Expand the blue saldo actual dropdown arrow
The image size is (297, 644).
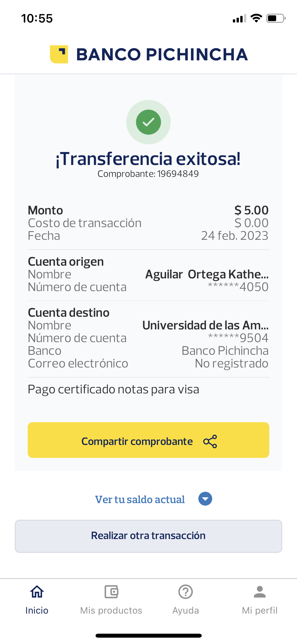point(205,499)
